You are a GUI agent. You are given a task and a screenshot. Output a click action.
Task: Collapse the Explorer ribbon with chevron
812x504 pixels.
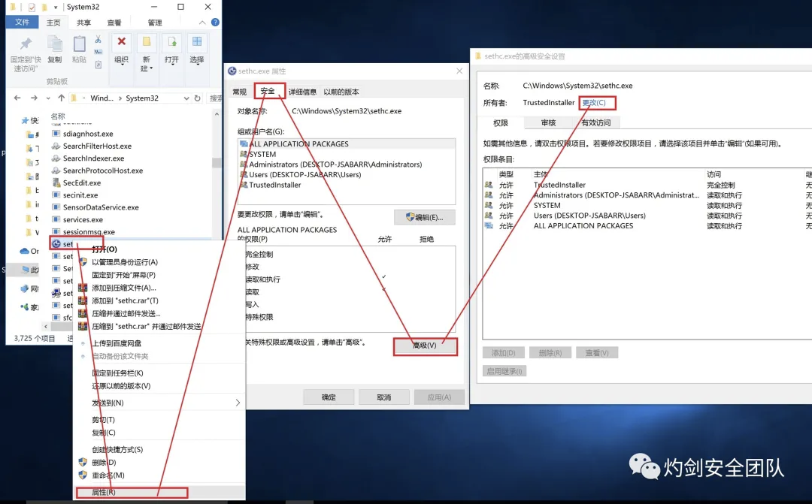point(202,23)
